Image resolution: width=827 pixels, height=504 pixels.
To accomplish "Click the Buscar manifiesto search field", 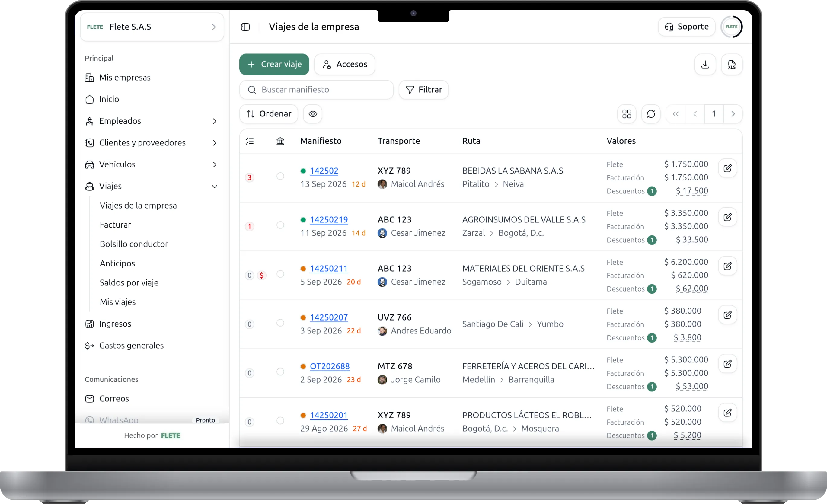I will click(316, 90).
